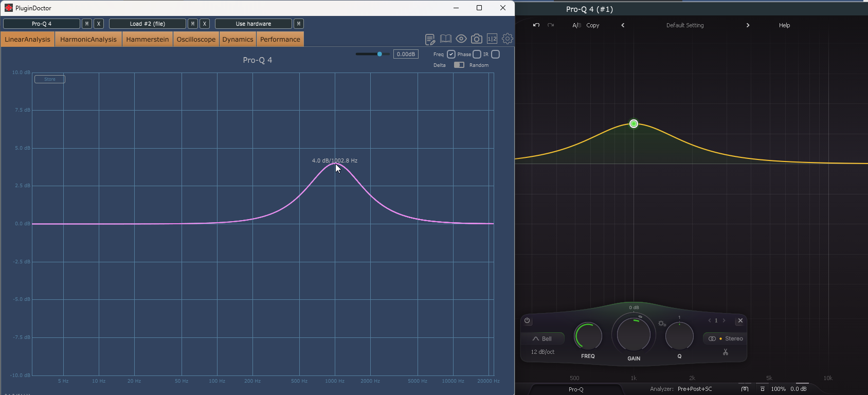Click the Pro-Q tab in the bottom bar
The height and width of the screenshot is (395, 868).
pyautogui.click(x=576, y=389)
